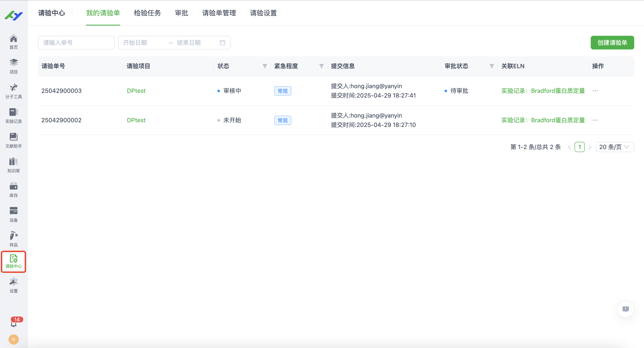Click the 创建请验单 button

pos(612,43)
